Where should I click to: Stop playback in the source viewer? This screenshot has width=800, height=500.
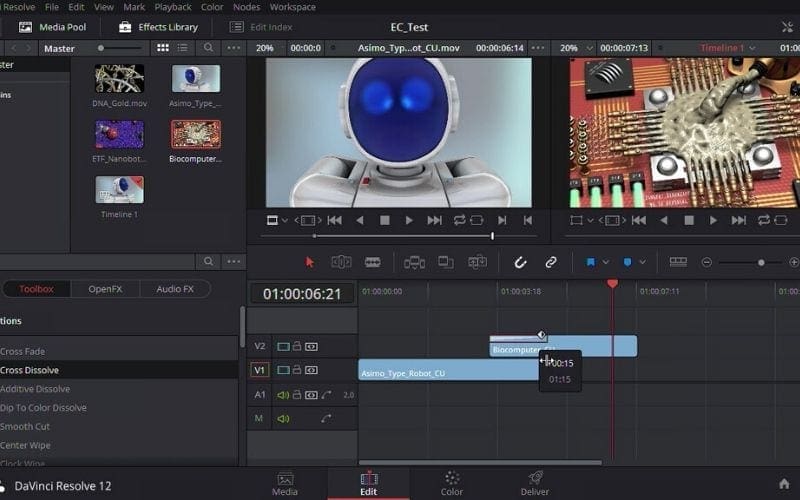[385, 220]
